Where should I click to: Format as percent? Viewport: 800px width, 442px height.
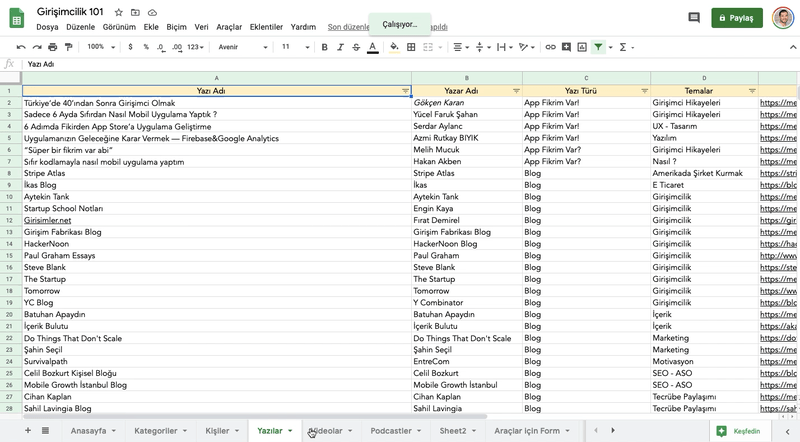point(146,47)
